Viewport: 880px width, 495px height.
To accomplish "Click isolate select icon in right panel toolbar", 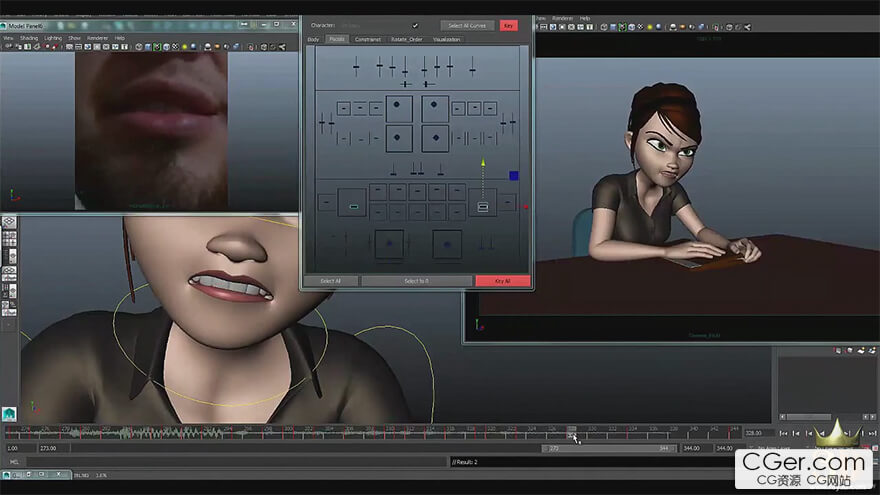I will [716, 27].
